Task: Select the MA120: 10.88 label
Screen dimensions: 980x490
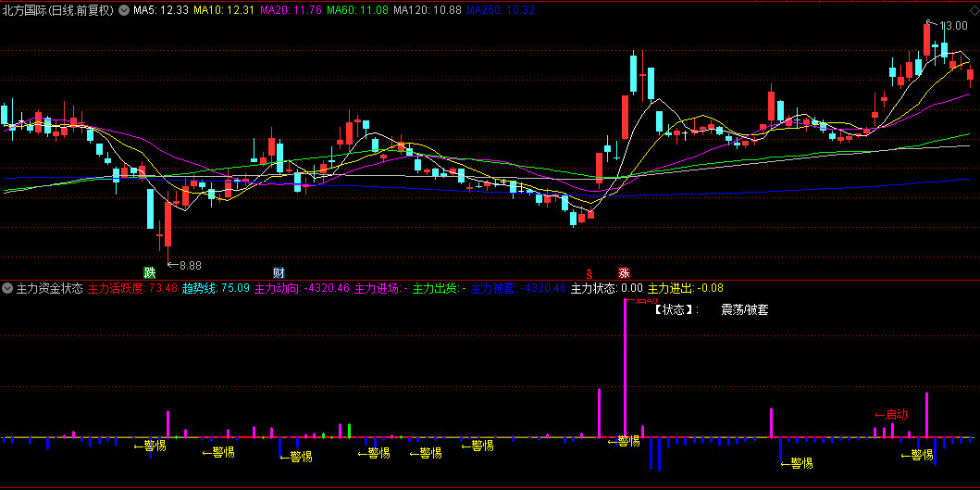Action: pos(427,10)
